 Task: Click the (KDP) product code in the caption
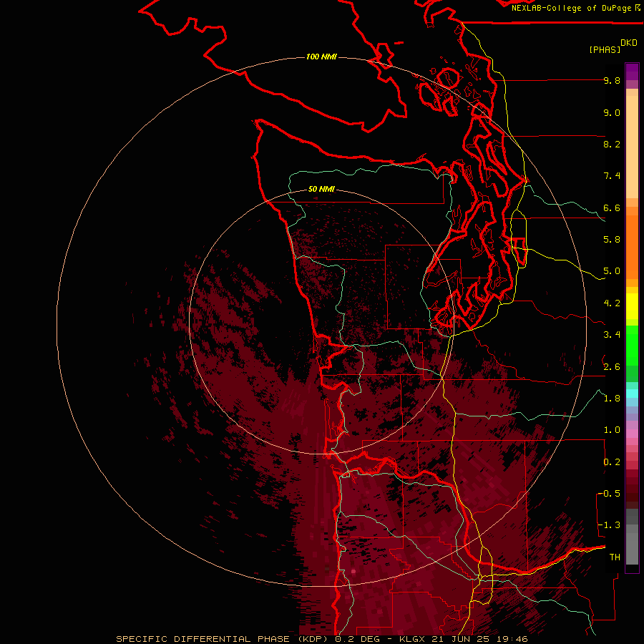313,639
